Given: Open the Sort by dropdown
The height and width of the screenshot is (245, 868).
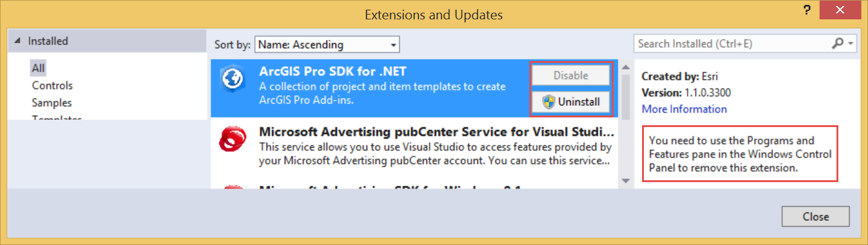Looking at the screenshot, I should [x=327, y=44].
